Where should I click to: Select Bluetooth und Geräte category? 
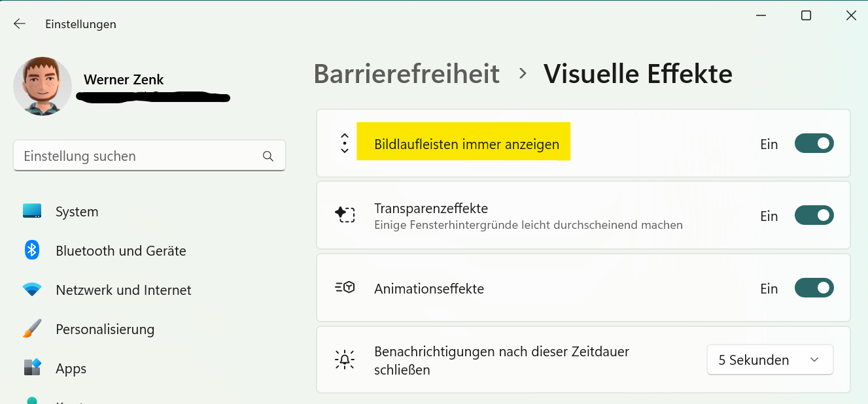click(121, 251)
